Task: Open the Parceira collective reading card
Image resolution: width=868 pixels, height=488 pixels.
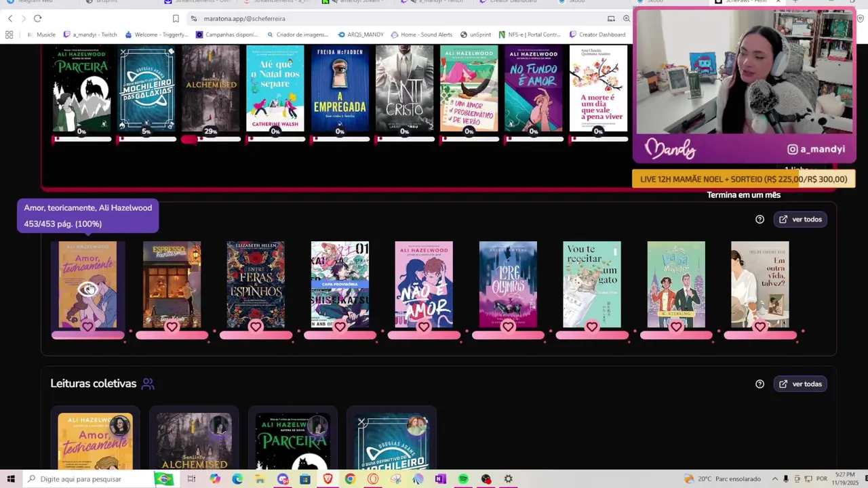Action: tap(293, 439)
